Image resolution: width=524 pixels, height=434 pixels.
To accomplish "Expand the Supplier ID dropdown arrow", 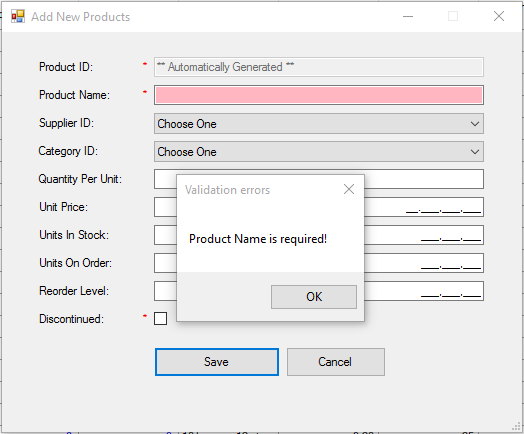I will coord(475,124).
